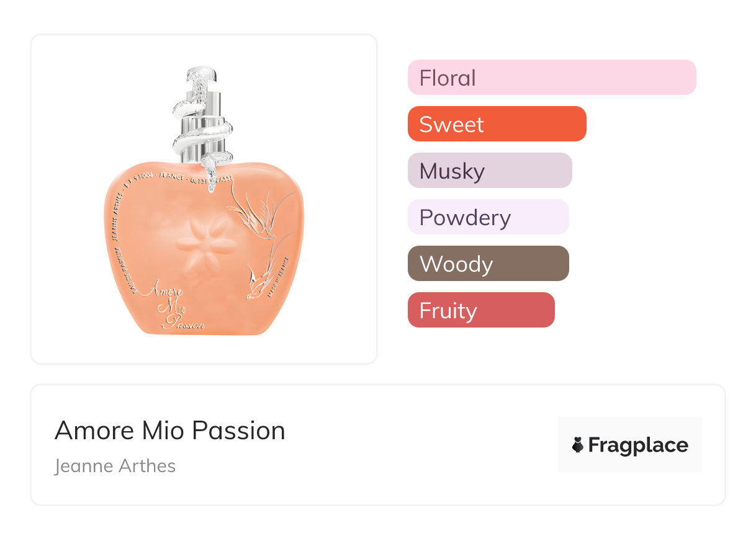Select the Sweet accord bar

coord(497,124)
